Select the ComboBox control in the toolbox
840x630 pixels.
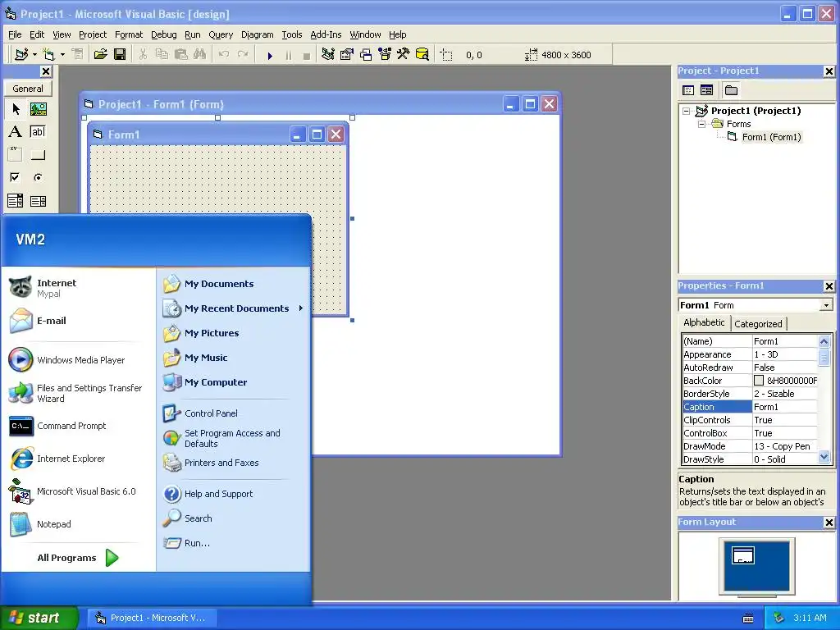coord(16,201)
